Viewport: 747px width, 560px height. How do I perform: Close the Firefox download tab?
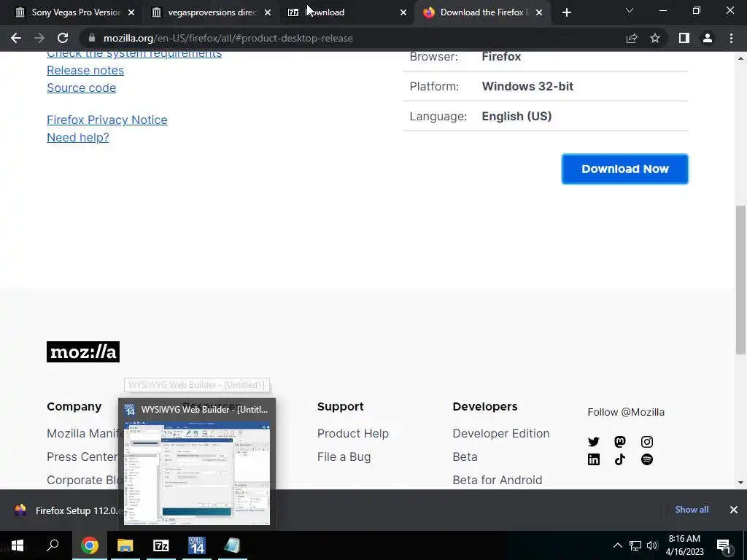tap(539, 12)
